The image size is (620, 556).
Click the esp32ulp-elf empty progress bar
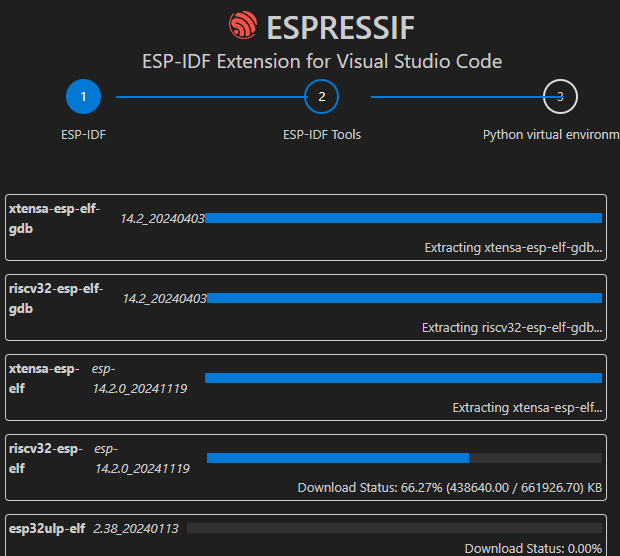coord(394,528)
